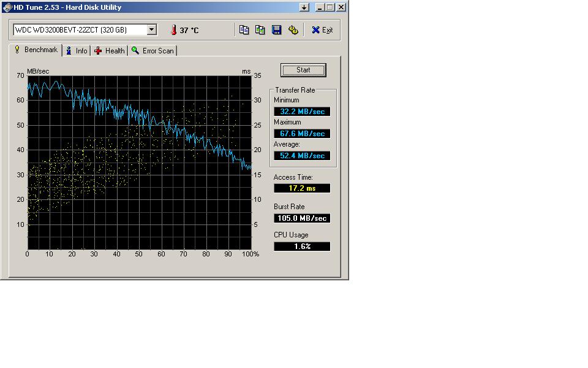Click the average value 52.4 MB/sec
Image resolution: width=588 pixels, height=368 pixels.
click(302, 156)
